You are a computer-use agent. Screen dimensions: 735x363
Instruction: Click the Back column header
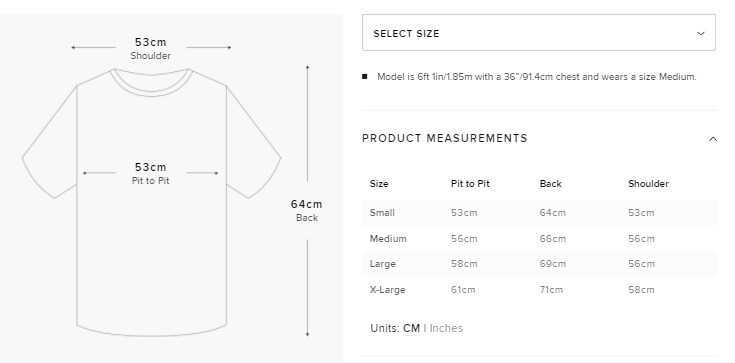(x=550, y=184)
